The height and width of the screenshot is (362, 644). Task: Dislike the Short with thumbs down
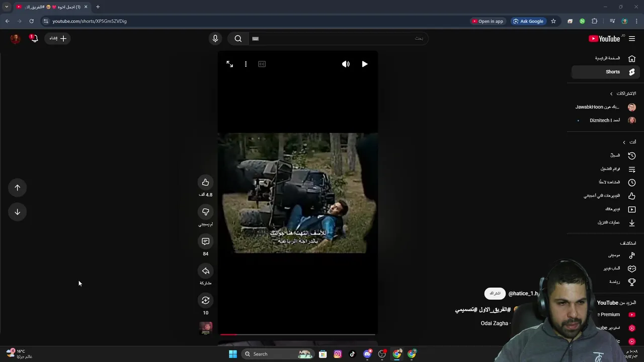click(205, 212)
